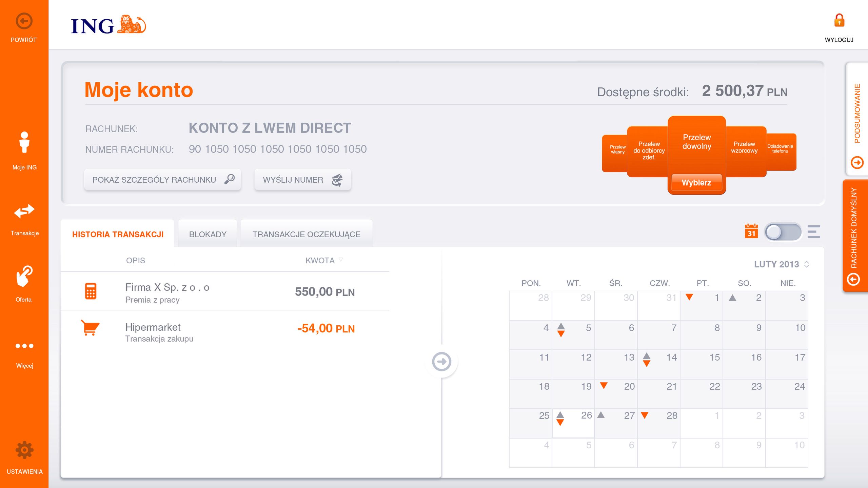The width and height of the screenshot is (868, 488).
Task: Open the Luty 2013 month selector
Action: (781, 264)
